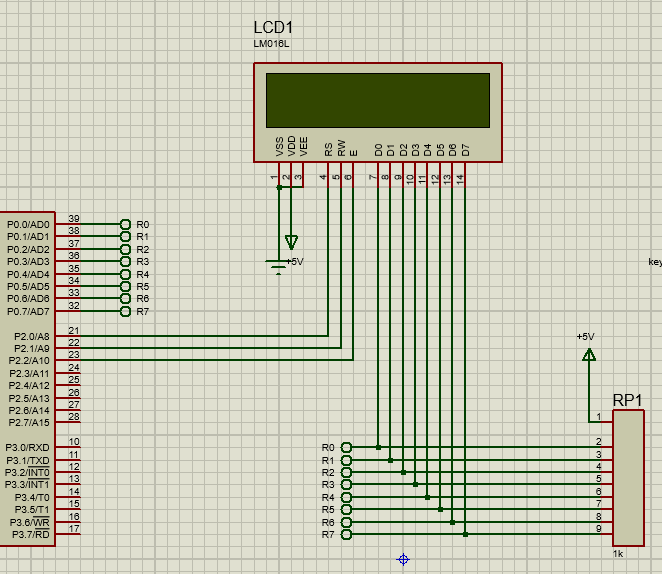Click the D0 pin label on LCD
This screenshot has width=662, height=574.
coord(378,150)
